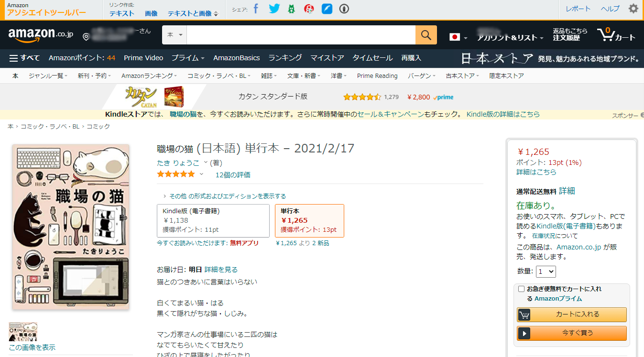This screenshot has height=357, width=644.
Task: Click 詳細はこちら under points
Action: [x=536, y=172]
